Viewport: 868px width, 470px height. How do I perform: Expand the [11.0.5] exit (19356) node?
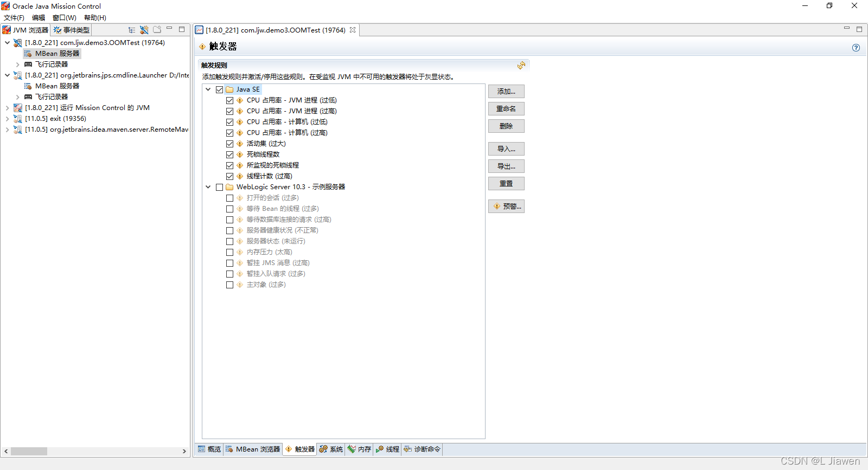(x=7, y=119)
